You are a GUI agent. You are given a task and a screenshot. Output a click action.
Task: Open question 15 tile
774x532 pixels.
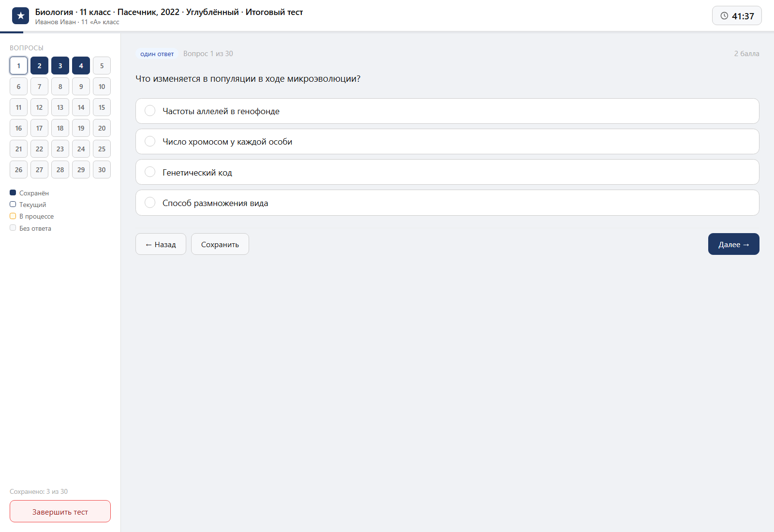102,107
